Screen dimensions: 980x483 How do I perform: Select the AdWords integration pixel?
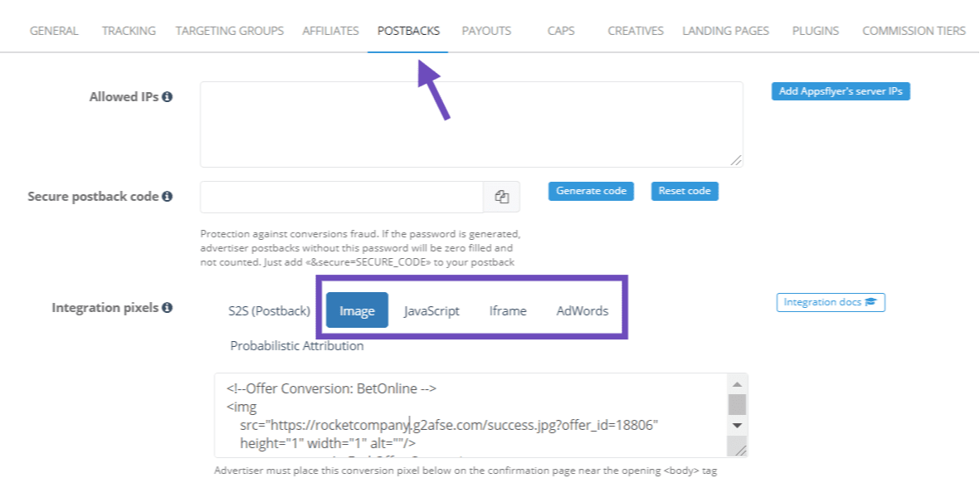[582, 310]
